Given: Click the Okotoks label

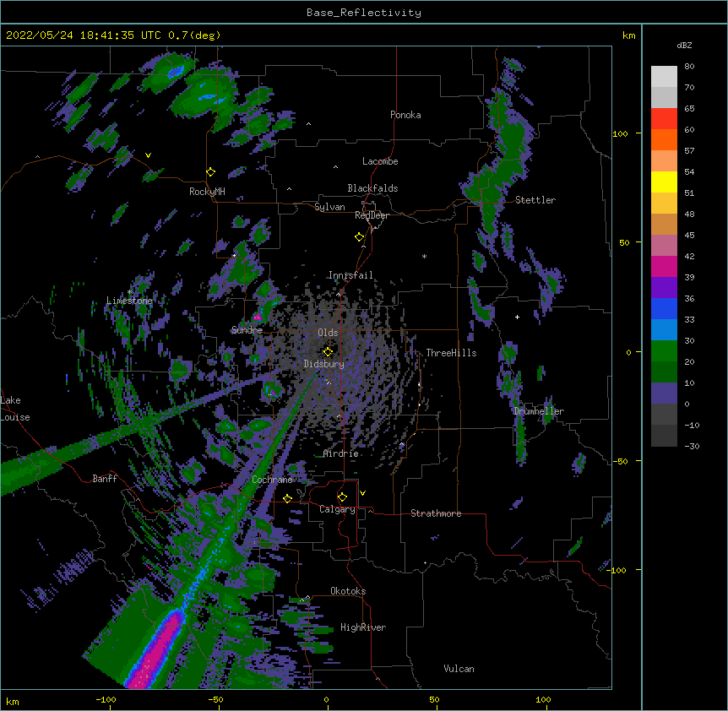Looking at the screenshot, I should point(348,591).
